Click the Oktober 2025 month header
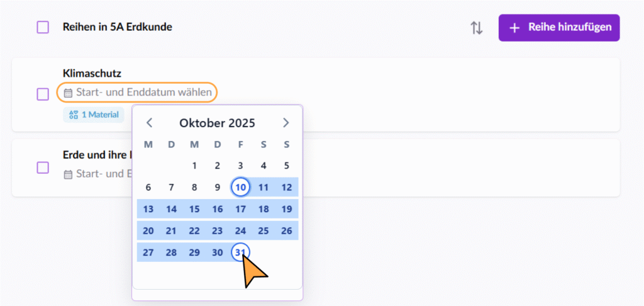This screenshot has height=306, width=644. pyautogui.click(x=217, y=123)
